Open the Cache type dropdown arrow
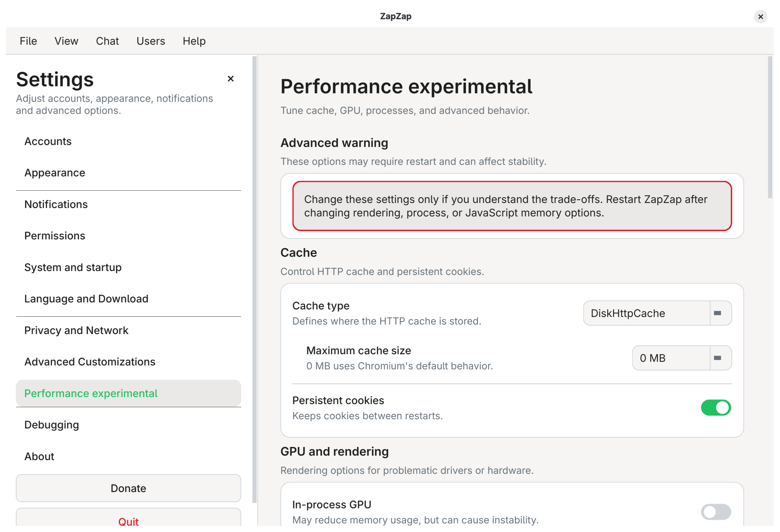This screenshot has height=532, width=780. [721, 313]
